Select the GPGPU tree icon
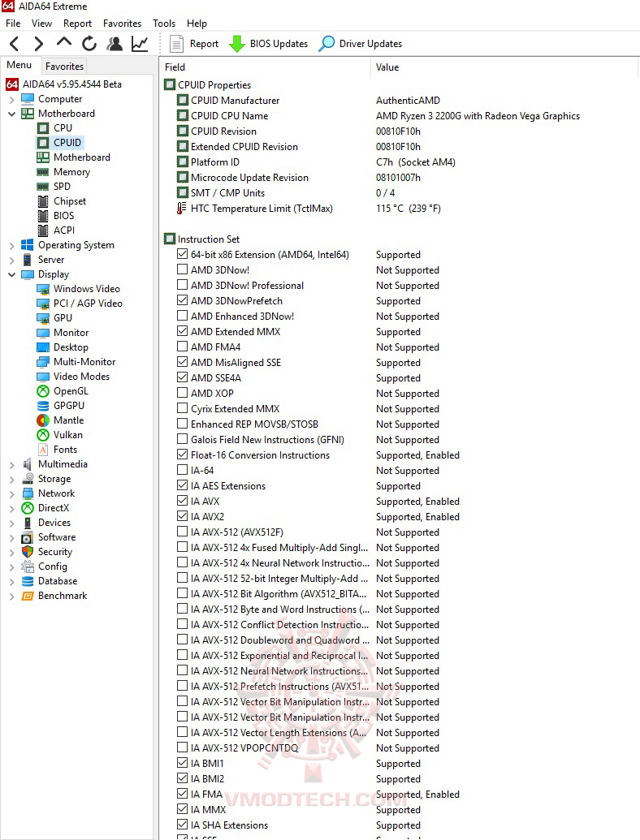The image size is (640, 840). click(43, 406)
